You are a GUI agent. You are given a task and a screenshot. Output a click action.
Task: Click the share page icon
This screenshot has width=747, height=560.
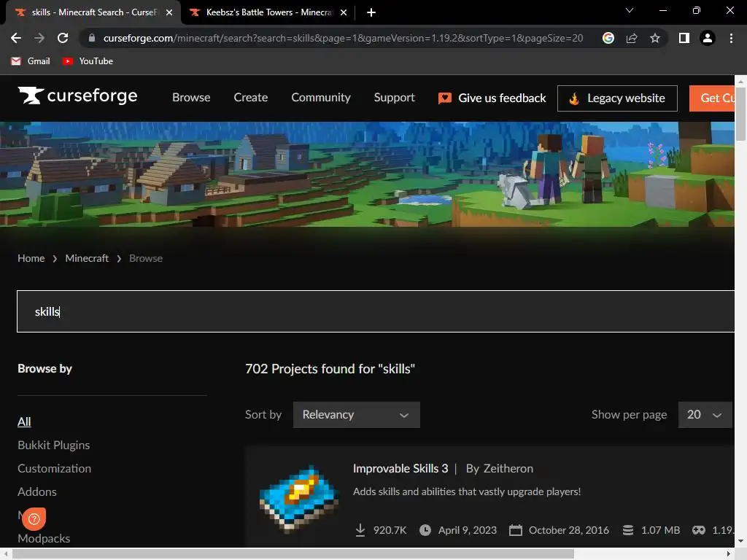point(632,38)
